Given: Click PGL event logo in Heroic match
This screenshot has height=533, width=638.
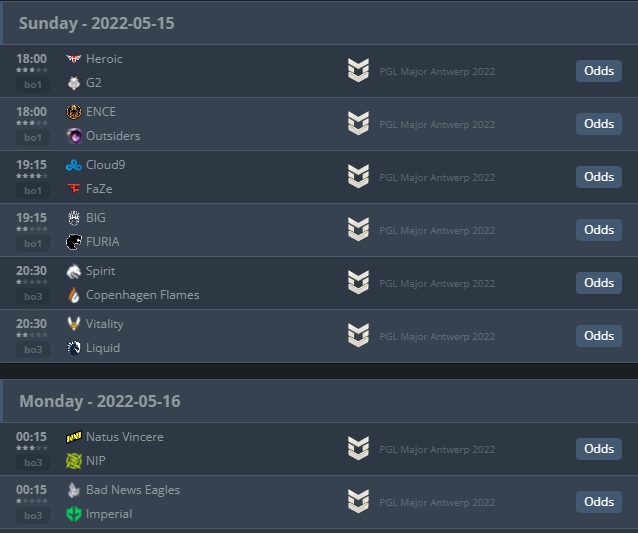Looking at the screenshot, I should coord(358,70).
